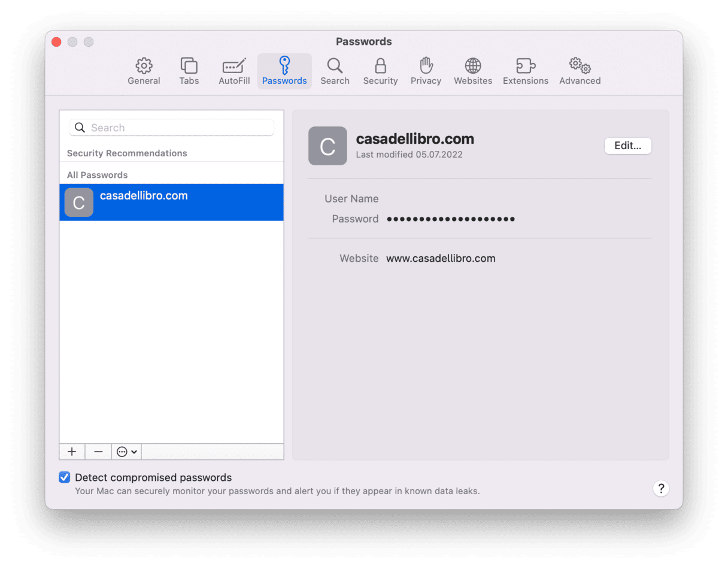Viewport: 728px width, 569px height.
Task: Remove selected password with minus button
Action: point(99,452)
